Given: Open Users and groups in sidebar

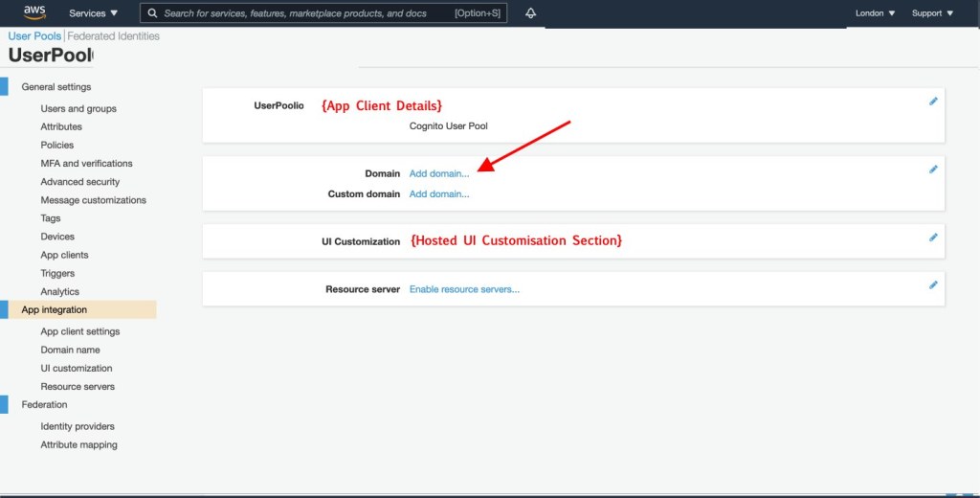Looking at the screenshot, I should coord(78,108).
